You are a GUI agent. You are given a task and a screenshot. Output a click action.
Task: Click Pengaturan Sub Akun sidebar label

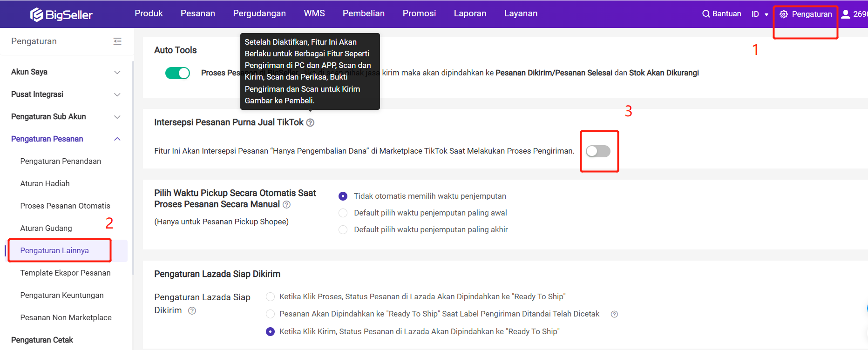pos(48,117)
